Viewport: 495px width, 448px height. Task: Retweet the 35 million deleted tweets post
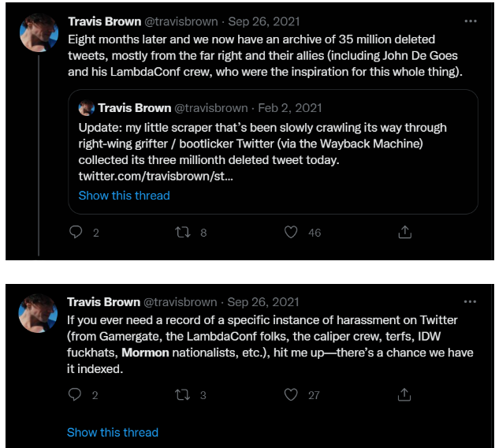click(x=182, y=233)
